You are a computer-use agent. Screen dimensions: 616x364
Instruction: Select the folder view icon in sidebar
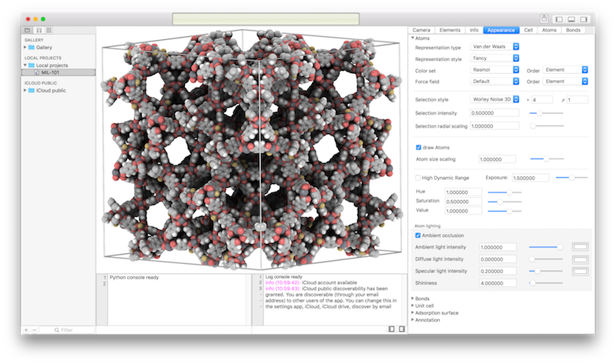[28, 30]
